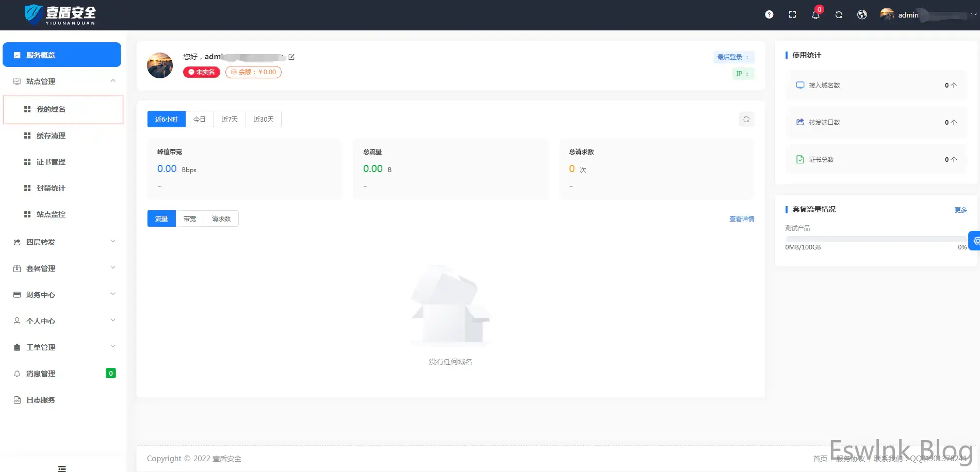Click the edit icon beside username greeting
Image resolution: width=980 pixels, height=472 pixels.
pos(291,57)
